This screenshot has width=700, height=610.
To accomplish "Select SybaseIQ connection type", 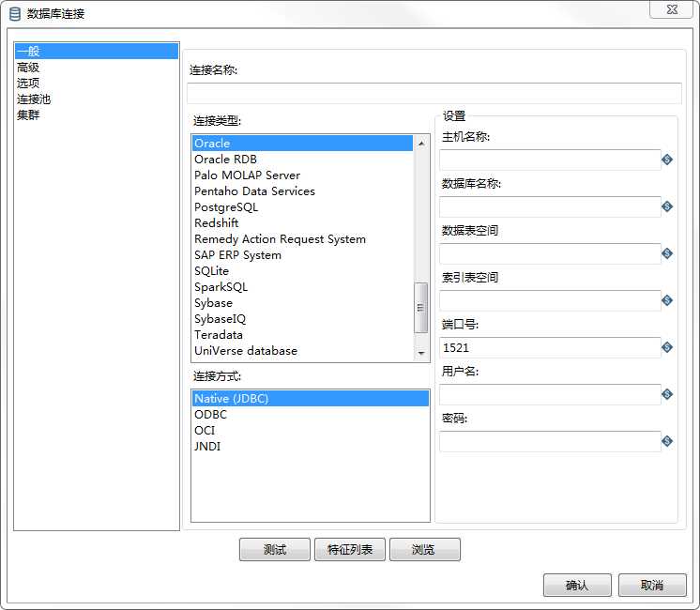I will (303, 319).
